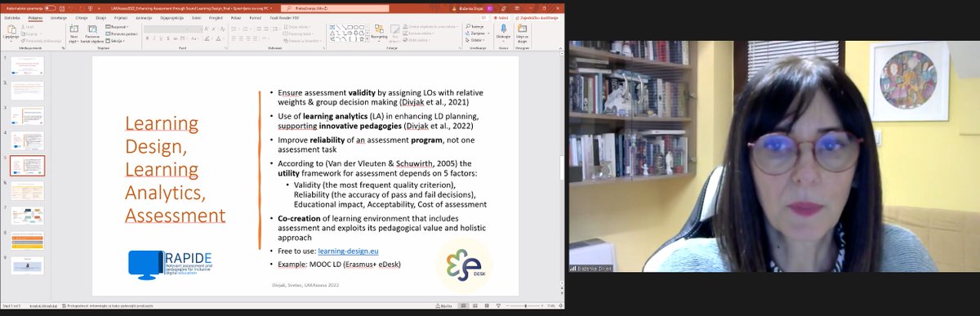Click the Zajedničko korištenje share button
980x316 pixels.
(537, 18)
